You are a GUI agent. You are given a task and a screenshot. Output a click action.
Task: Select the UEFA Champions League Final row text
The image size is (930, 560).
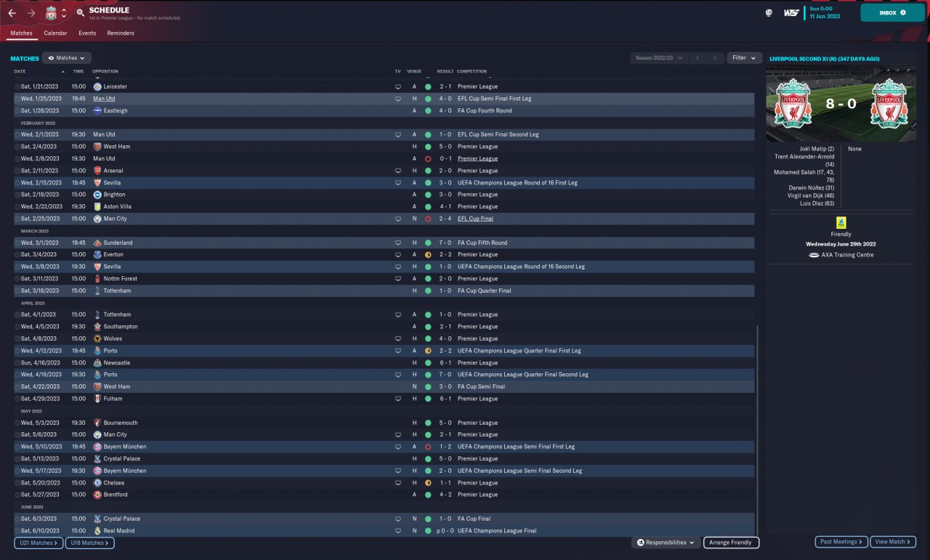pyautogui.click(x=497, y=531)
